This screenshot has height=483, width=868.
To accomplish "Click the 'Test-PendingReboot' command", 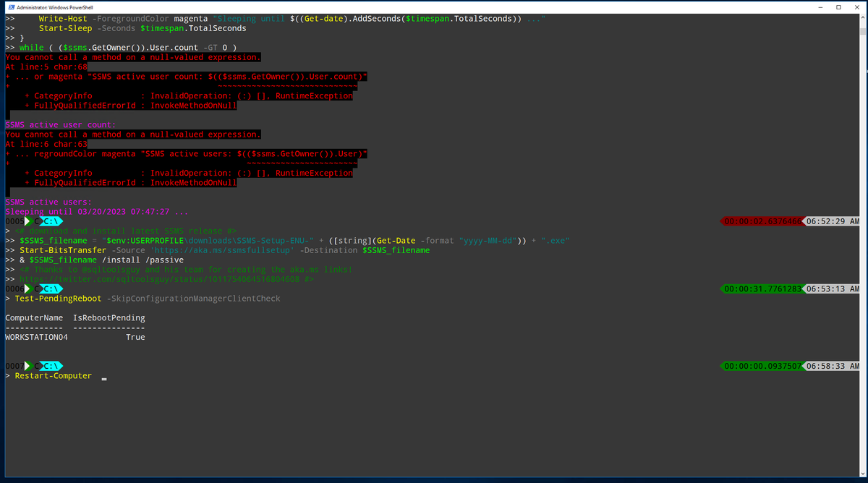I will (x=58, y=299).
